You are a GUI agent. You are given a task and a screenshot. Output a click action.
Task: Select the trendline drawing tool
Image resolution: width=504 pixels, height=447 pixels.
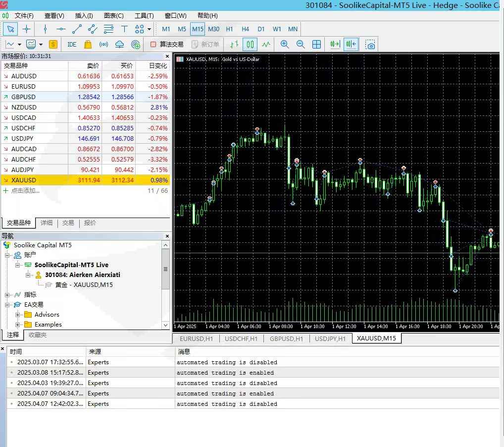tap(77, 29)
